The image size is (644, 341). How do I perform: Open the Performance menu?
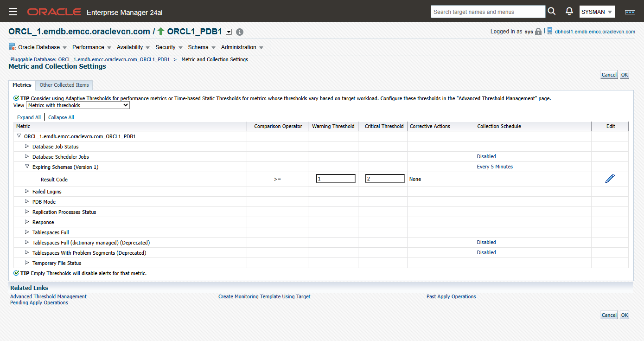click(x=91, y=47)
